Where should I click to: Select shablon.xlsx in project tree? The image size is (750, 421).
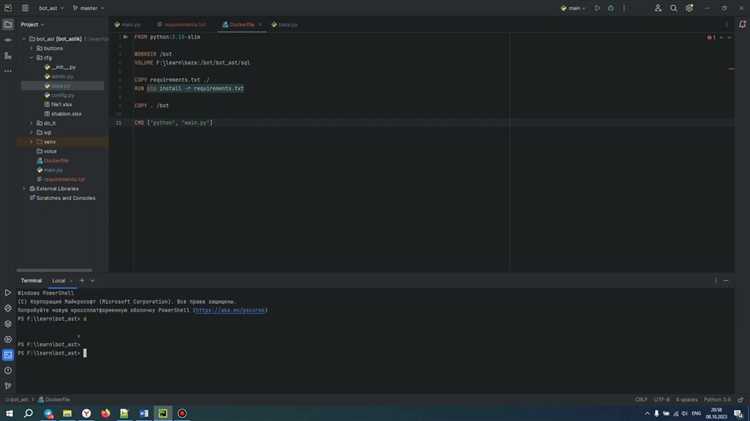[63, 114]
